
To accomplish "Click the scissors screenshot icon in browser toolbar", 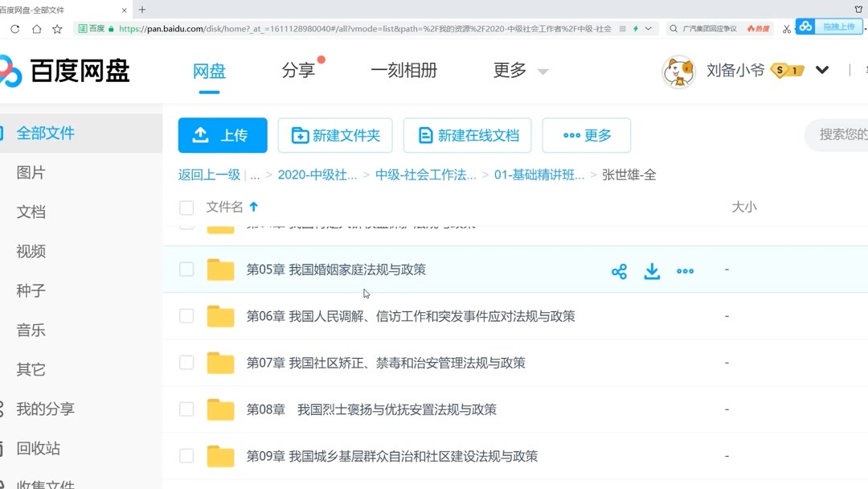I will 785,27.
